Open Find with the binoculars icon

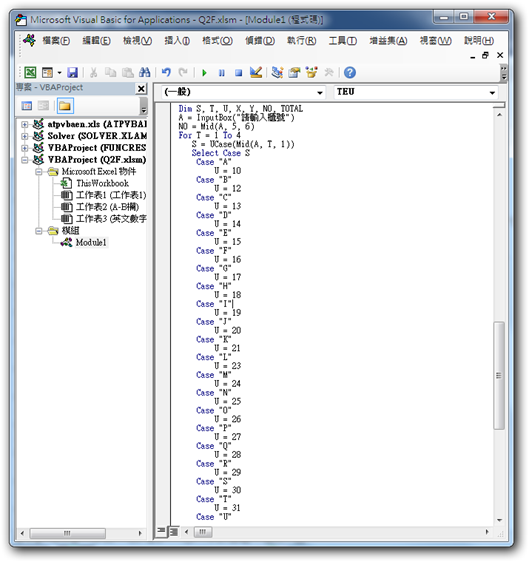(144, 73)
